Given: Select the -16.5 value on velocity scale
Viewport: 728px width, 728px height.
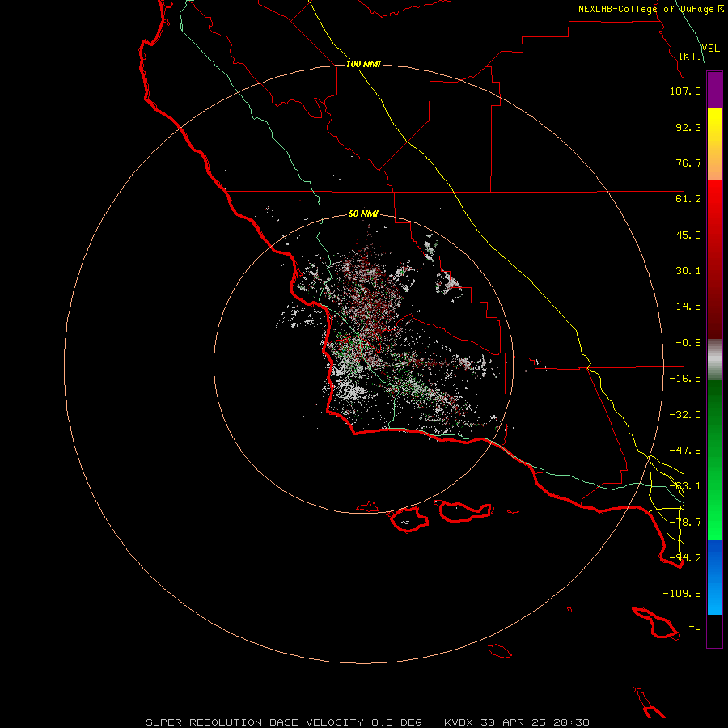Looking at the screenshot, I should (x=685, y=379).
